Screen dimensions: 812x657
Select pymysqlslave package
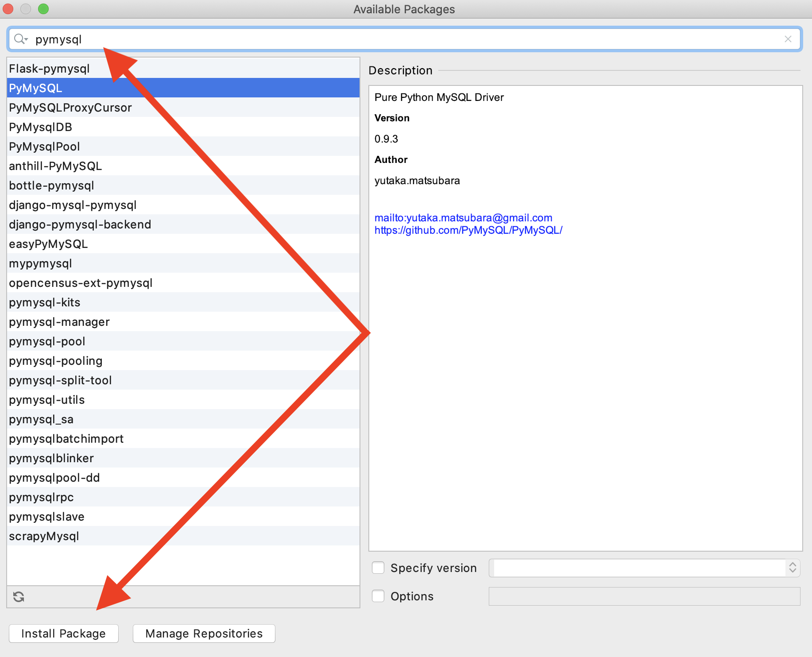183,516
